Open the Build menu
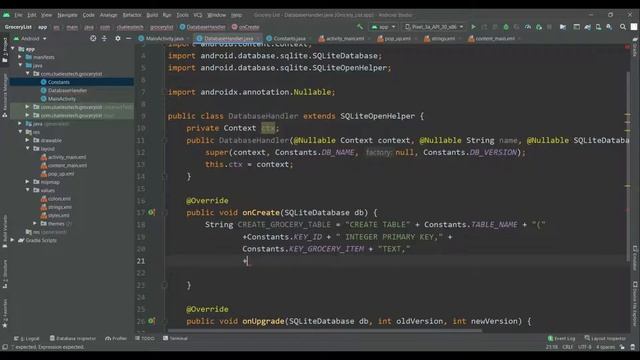The height and width of the screenshot is (360, 640). pos(152,15)
